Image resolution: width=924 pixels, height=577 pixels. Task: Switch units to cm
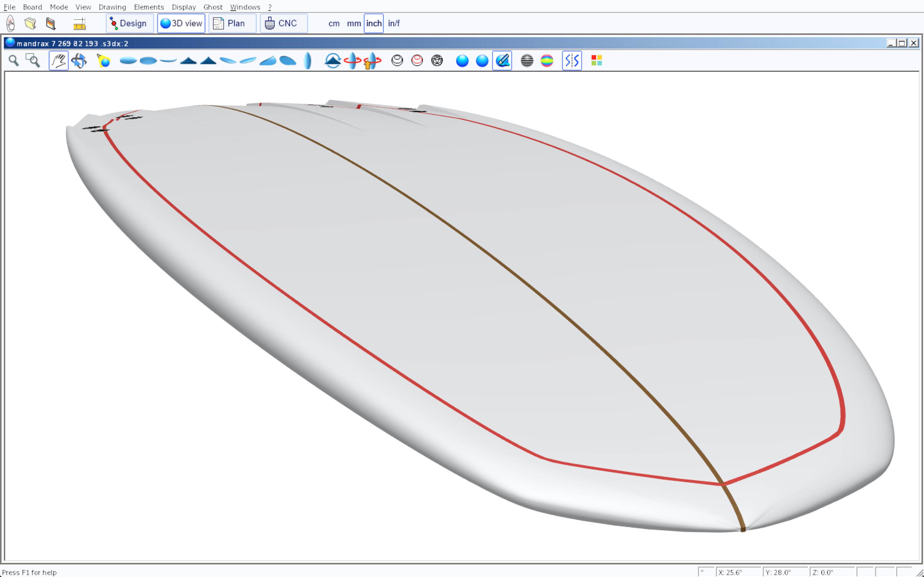(334, 24)
